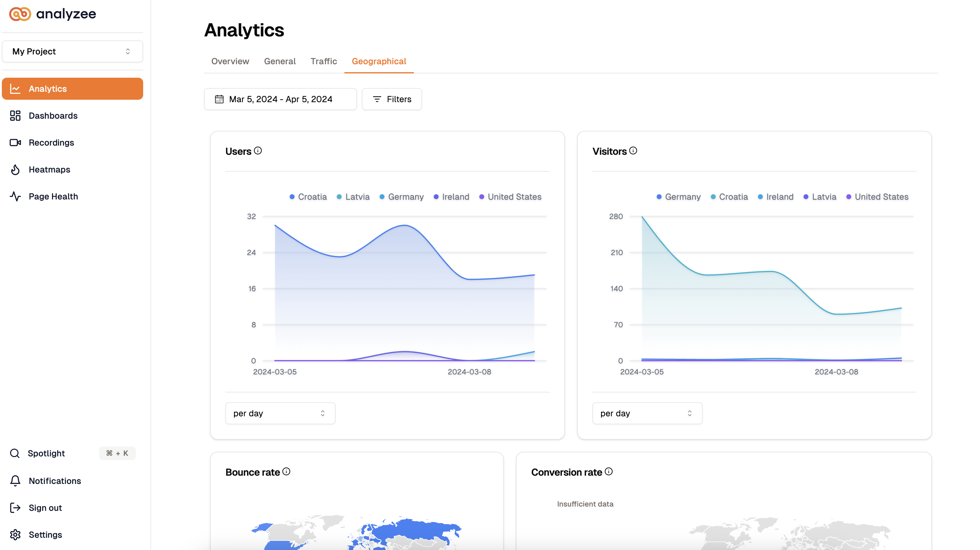Image resolution: width=980 pixels, height=550 pixels.
Task: Click the analyzee logo icon
Action: coord(20,14)
